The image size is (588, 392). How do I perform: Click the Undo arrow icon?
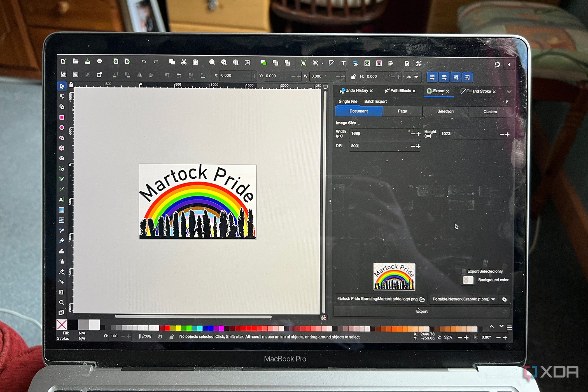[144, 61]
